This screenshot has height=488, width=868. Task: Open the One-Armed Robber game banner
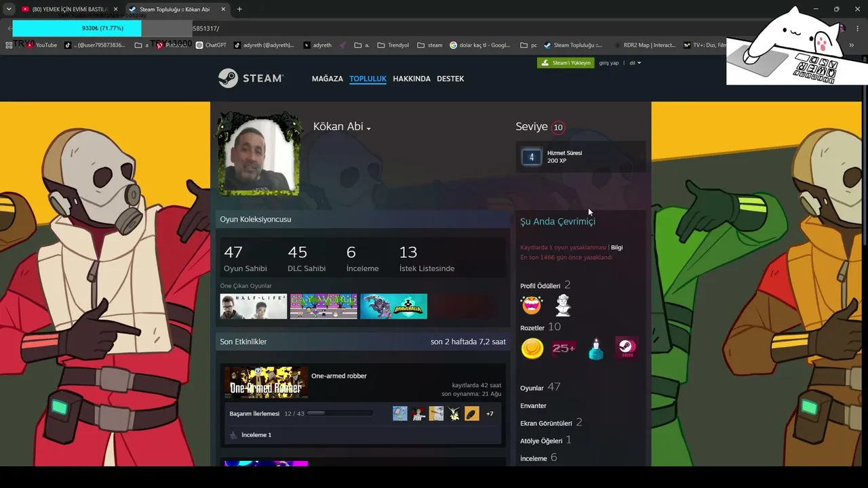(267, 383)
